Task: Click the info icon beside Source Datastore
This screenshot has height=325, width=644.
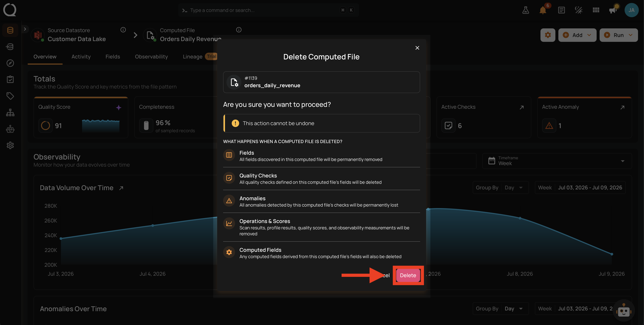Action: (123, 30)
